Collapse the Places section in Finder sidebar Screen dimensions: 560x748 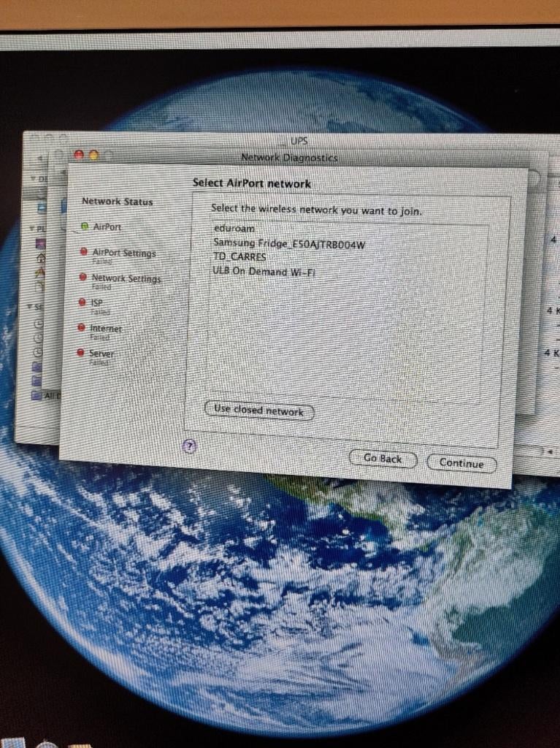(33, 229)
